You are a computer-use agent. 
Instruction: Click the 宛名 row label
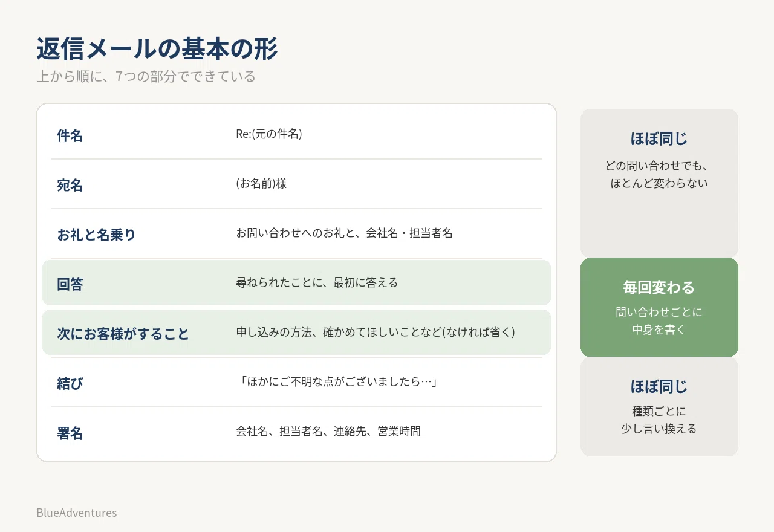[70, 186]
